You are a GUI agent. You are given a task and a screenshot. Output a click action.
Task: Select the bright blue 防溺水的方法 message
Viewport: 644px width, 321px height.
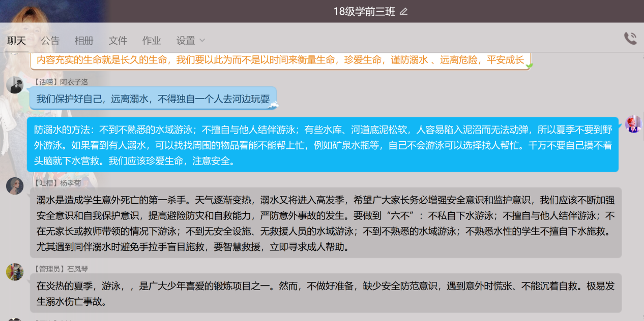323,145
